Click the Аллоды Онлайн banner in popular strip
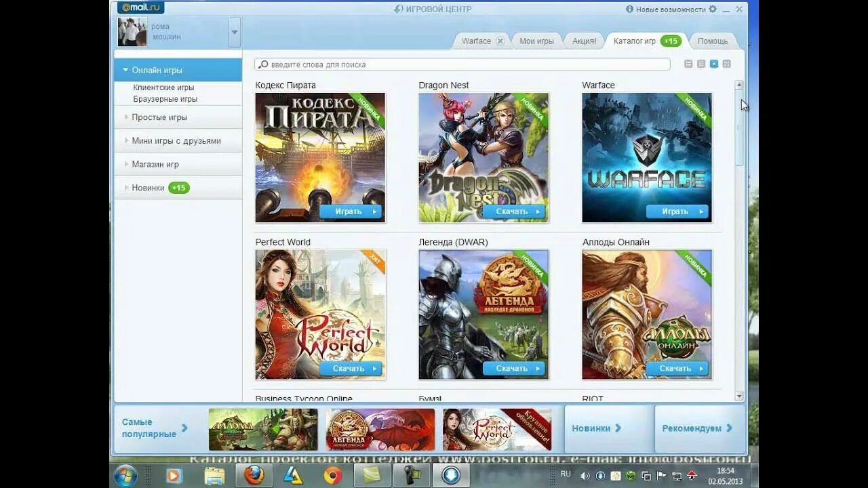Screen dimensions: 868x488 (263, 429)
